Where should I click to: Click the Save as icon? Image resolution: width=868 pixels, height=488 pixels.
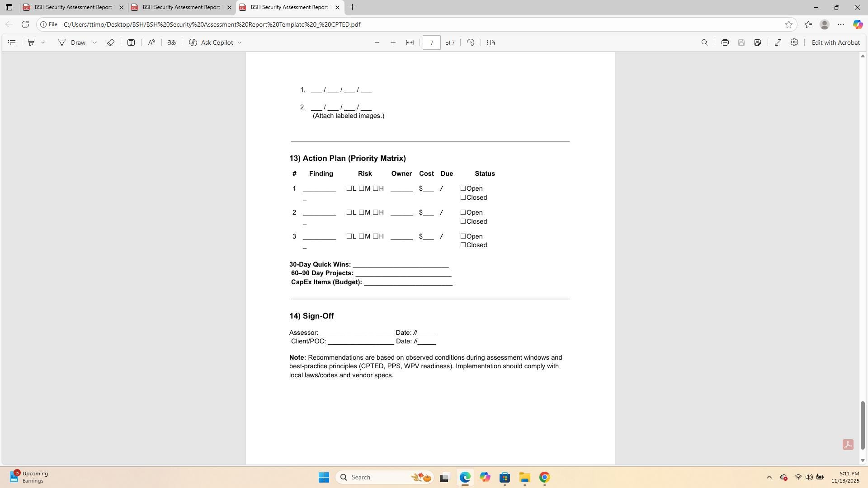point(758,42)
